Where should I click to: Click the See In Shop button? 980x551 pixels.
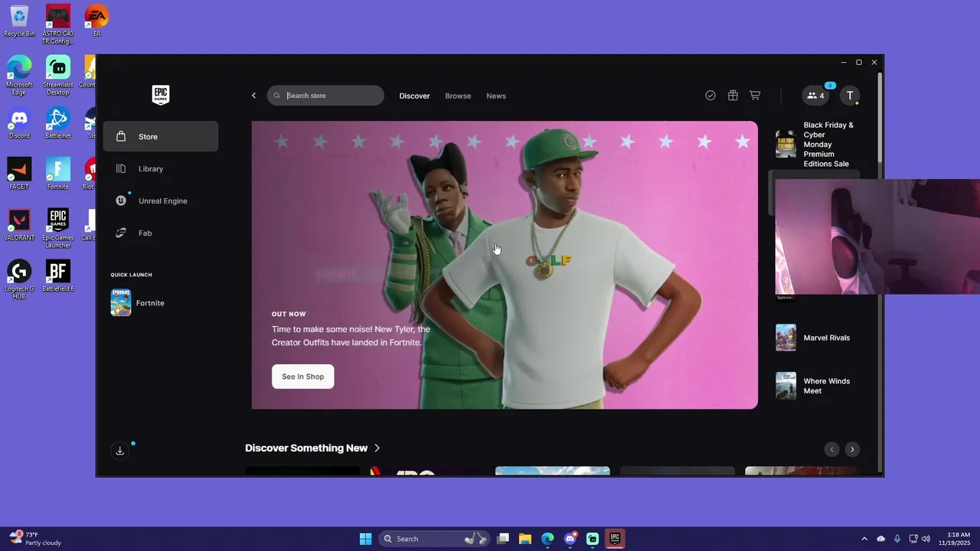[x=303, y=377]
